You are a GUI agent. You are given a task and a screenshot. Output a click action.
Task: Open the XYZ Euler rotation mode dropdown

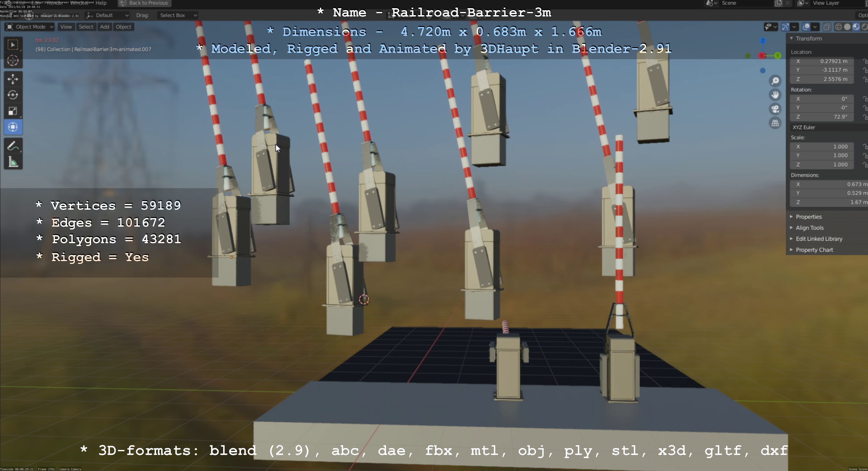829,127
